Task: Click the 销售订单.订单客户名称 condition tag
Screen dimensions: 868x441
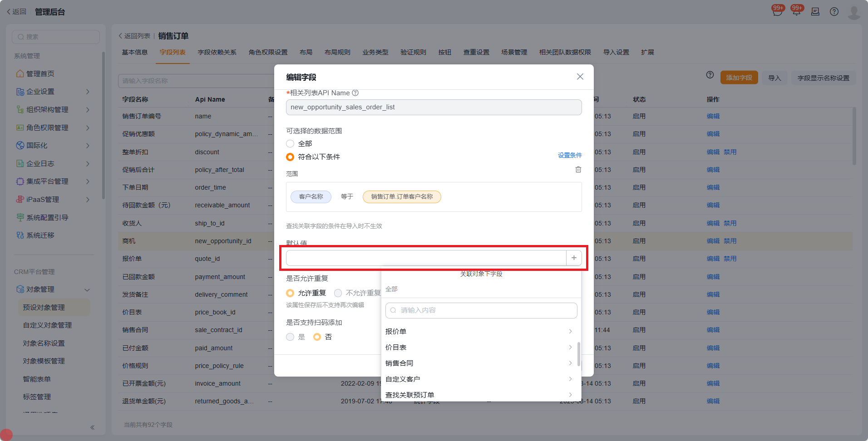Action: tap(402, 196)
